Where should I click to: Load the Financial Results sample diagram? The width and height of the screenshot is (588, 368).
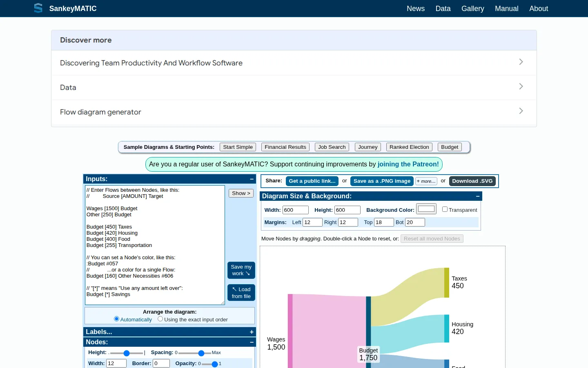click(x=285, y=147)
